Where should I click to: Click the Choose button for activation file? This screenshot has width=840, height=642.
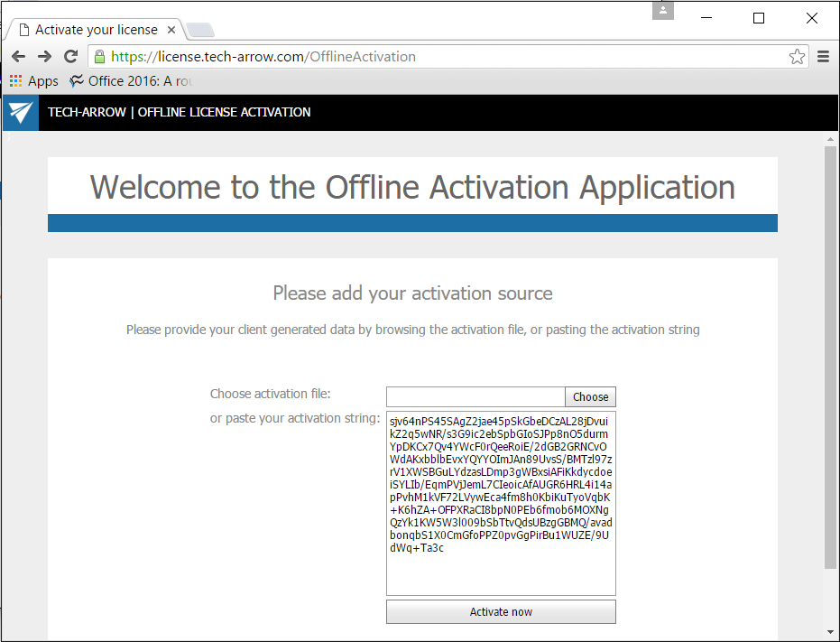tap(590, 396)
